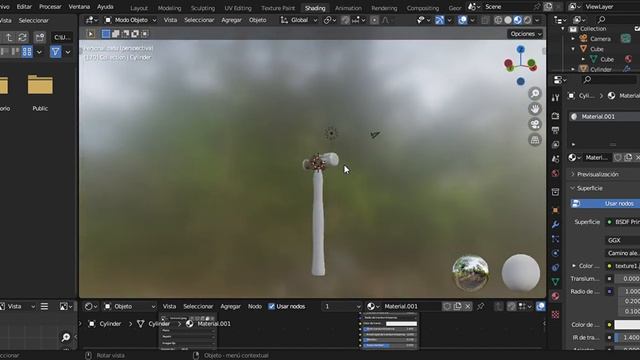This screenshot has width=640, height=360.
Task: Open the Global transform orientation dropdown
Action: [299, 20]
